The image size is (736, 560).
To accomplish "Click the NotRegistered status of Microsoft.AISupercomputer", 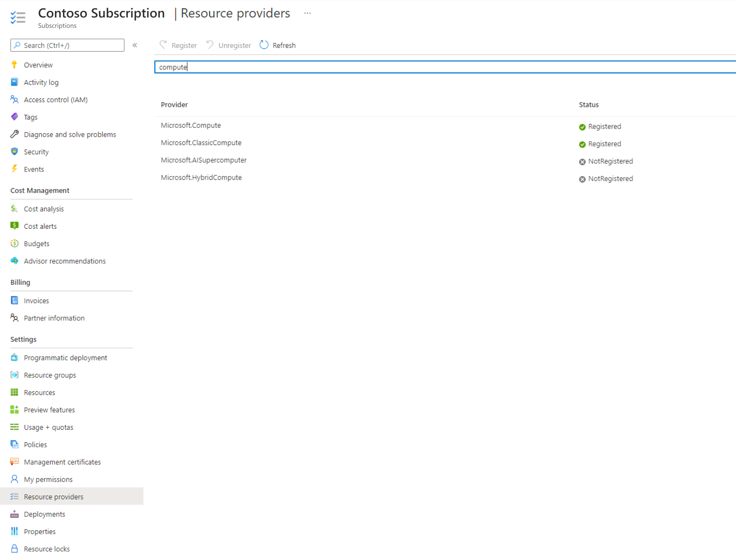I will [606, 161].
